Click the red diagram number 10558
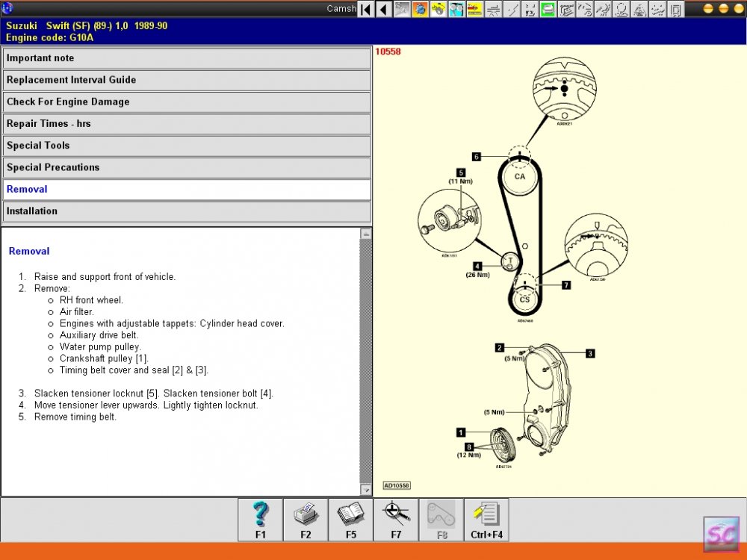Viewport: 747px width, 560px height. click(x=388, y=52)
